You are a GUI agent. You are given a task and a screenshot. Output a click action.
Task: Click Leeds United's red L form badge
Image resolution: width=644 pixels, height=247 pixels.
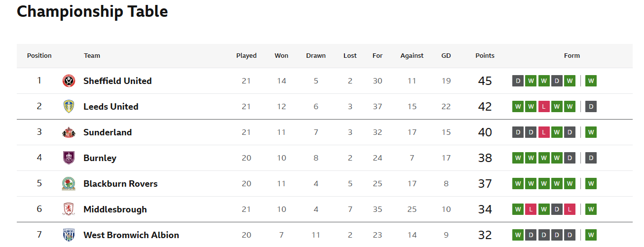click(x=544, y=106)
